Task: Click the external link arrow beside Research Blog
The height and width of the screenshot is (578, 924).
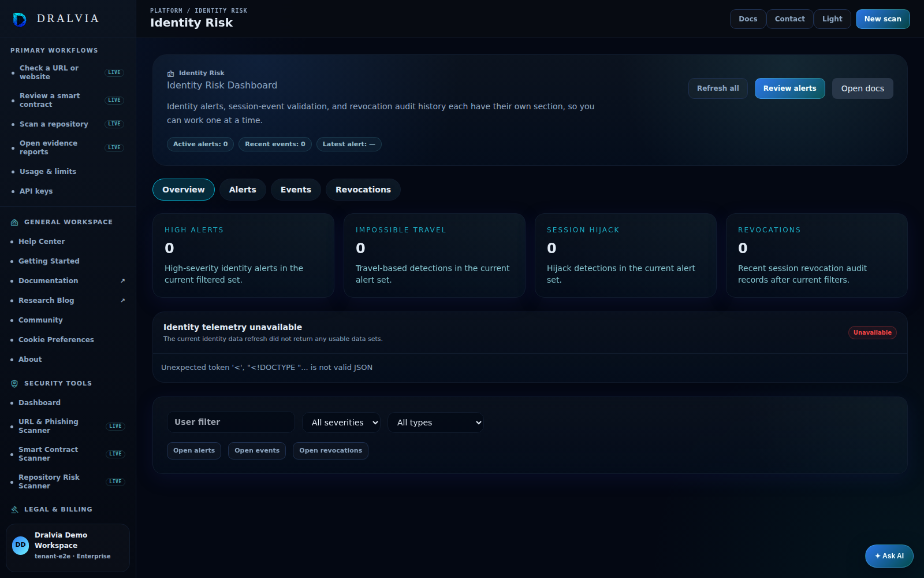Action: pyautogui.click(x=122, y=301)
